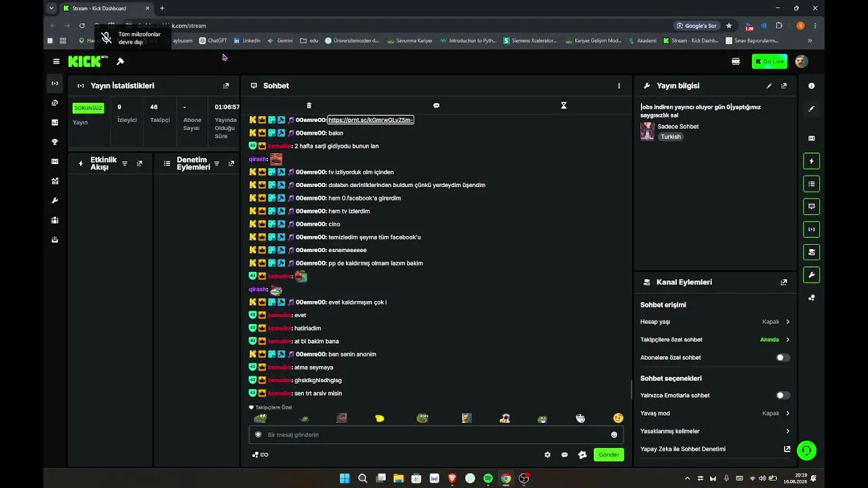Toggle the stream stats panel button in right sidebar
This screenshot has height=488, width=868.
coord(812,229)
